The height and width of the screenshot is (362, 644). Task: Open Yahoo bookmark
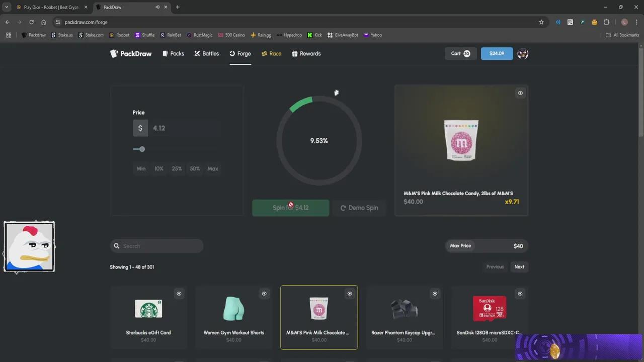(373, 35)
